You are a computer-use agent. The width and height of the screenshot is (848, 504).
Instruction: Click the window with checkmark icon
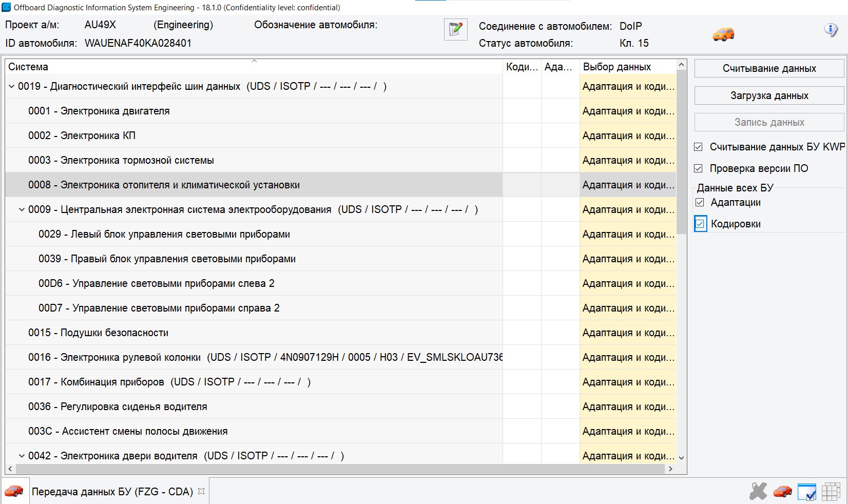806,491
